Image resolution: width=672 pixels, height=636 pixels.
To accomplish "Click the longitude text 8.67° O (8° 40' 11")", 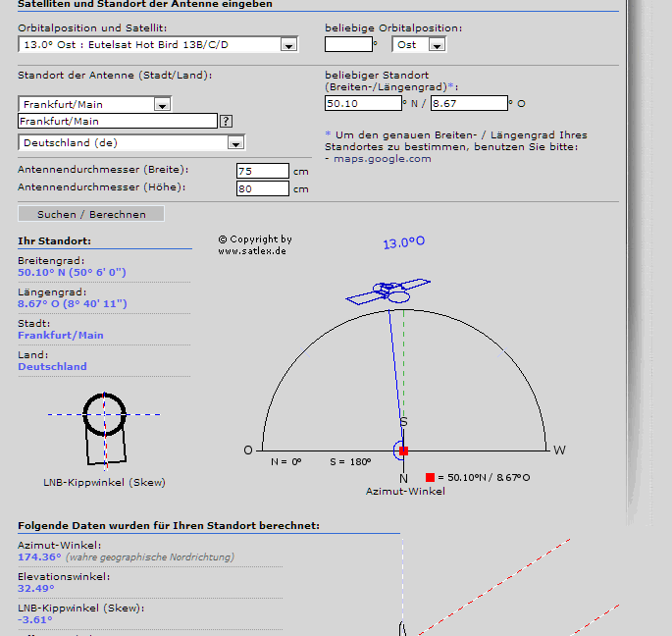I will tap(73, 303).
